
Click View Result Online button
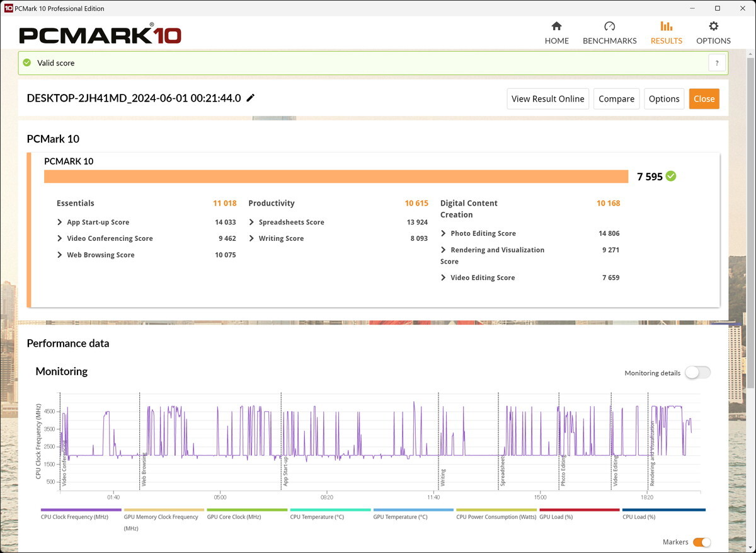[547, 98]
